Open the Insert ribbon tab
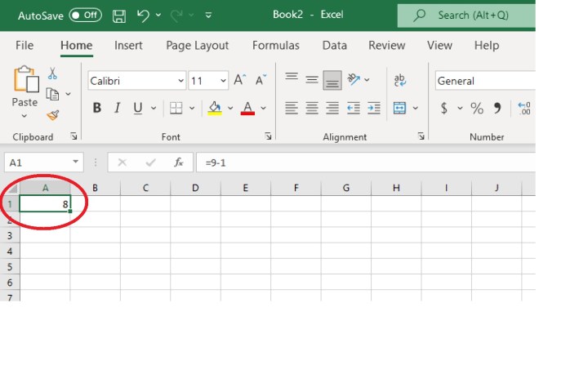 129,46
